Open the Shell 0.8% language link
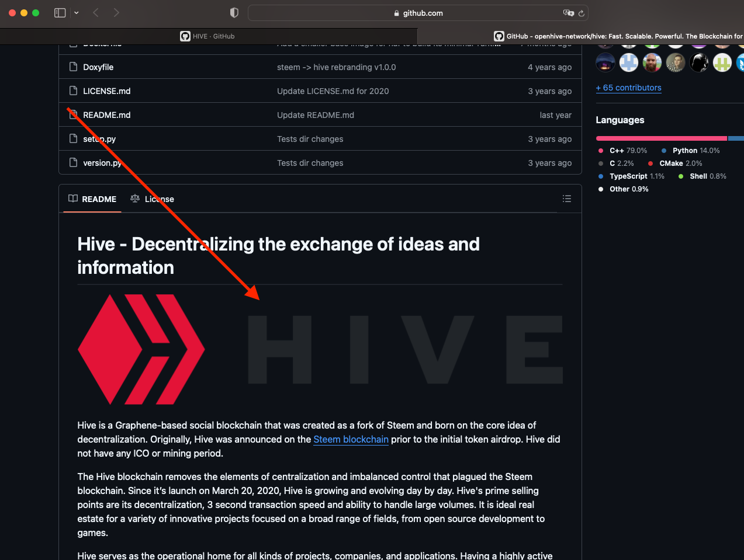The image size is (744, 560). [703, 176]
